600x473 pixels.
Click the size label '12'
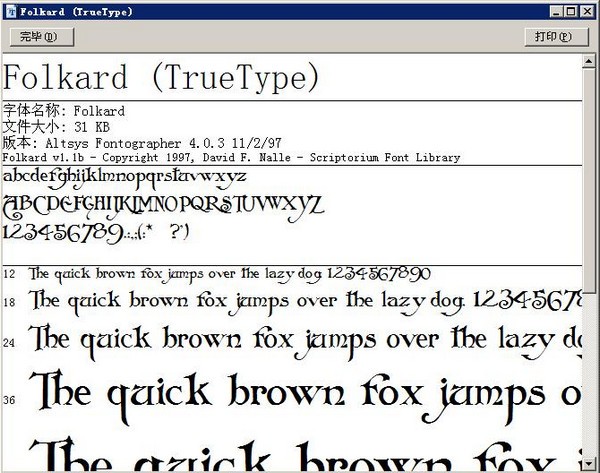[x=9, y=274]
